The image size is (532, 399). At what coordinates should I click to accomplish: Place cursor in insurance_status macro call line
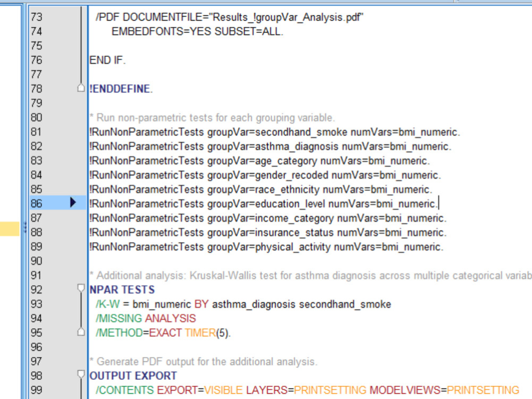[x=268, y=232]
